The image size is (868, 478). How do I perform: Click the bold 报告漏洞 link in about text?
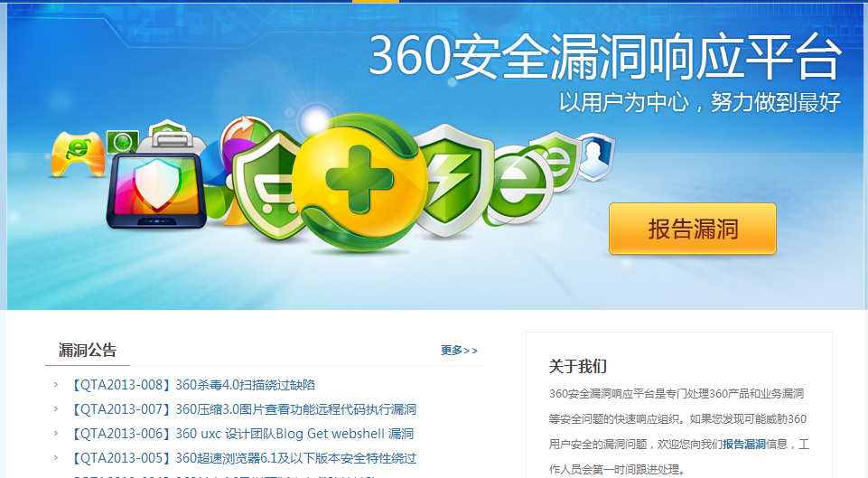coord(744,445)
